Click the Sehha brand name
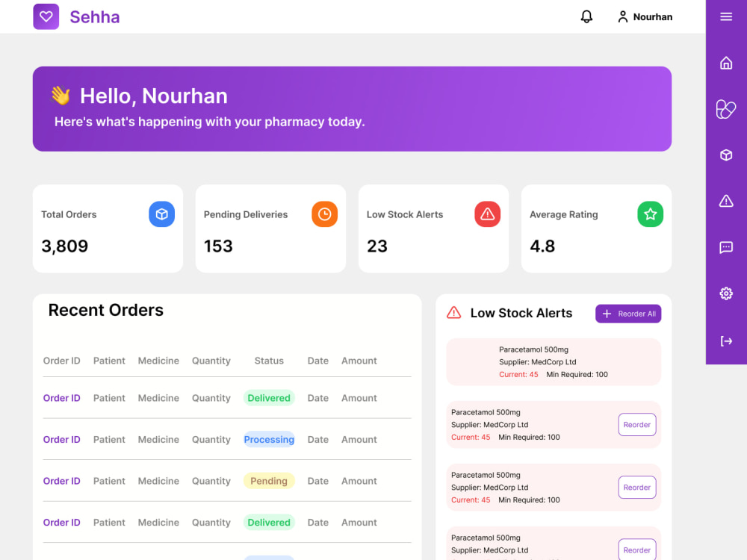This screenshot has width=747, height=560. [94, 17]
